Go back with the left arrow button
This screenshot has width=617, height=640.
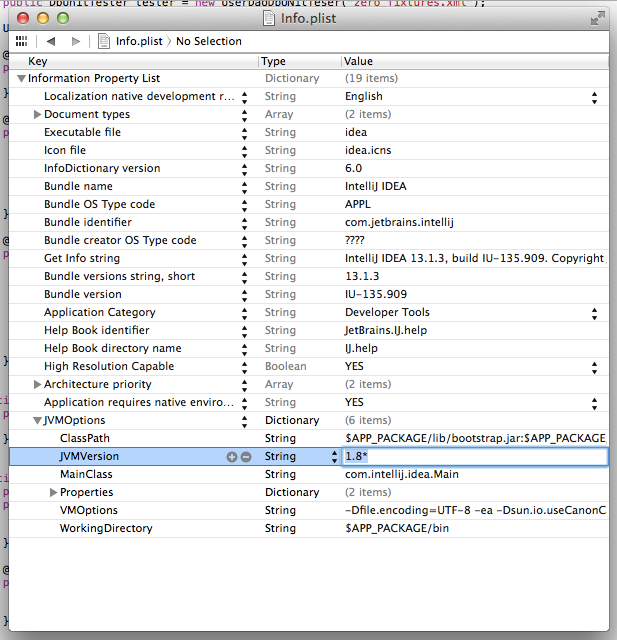pyautogui.click(x=51, y=41)
